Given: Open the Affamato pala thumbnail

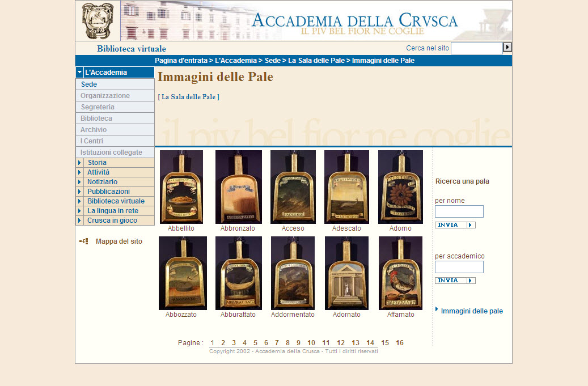Looking at the screenshot, I should point(400,273).
